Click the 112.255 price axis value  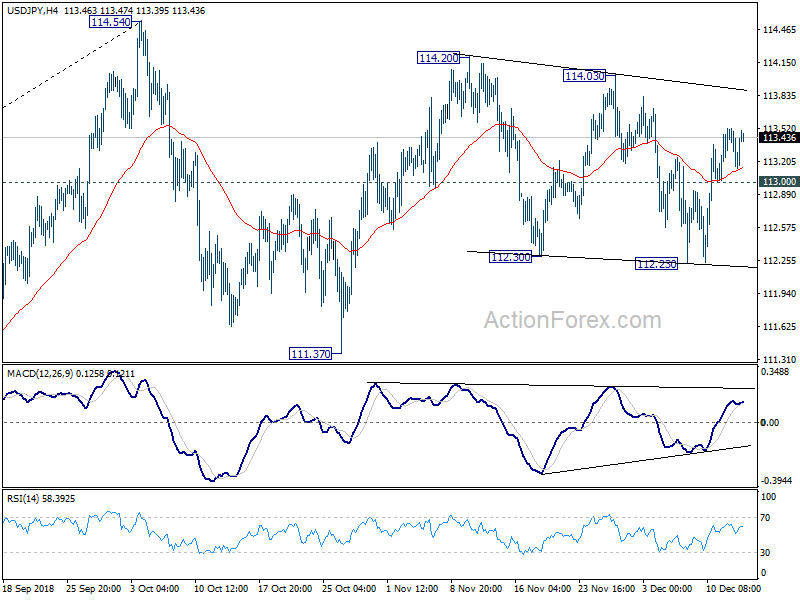point(779,261)
